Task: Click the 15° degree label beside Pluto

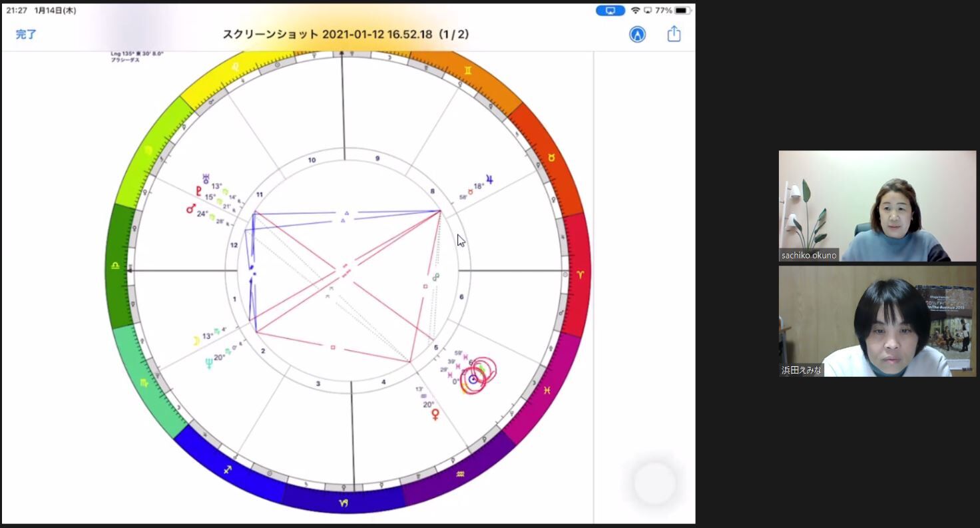Action: pyautogui.click(x=210, y=198)
